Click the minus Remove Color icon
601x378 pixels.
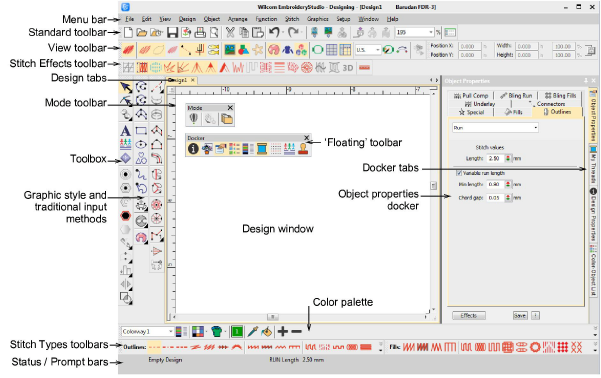[296, 331]
